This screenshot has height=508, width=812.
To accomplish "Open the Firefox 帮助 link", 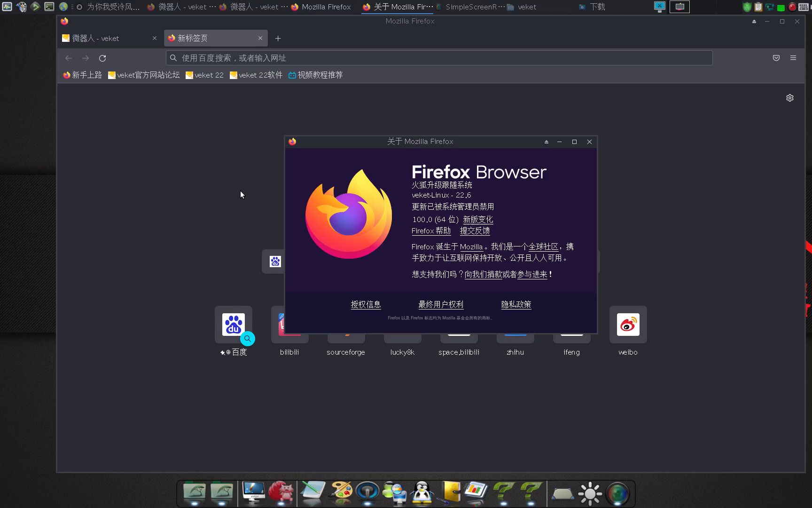I will click(x=431, y=230).
